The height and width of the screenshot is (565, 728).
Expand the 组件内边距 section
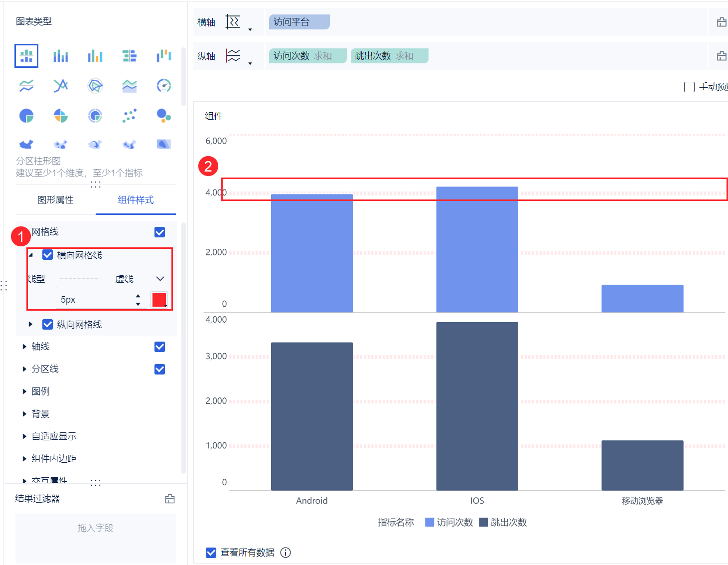[24, 459]
